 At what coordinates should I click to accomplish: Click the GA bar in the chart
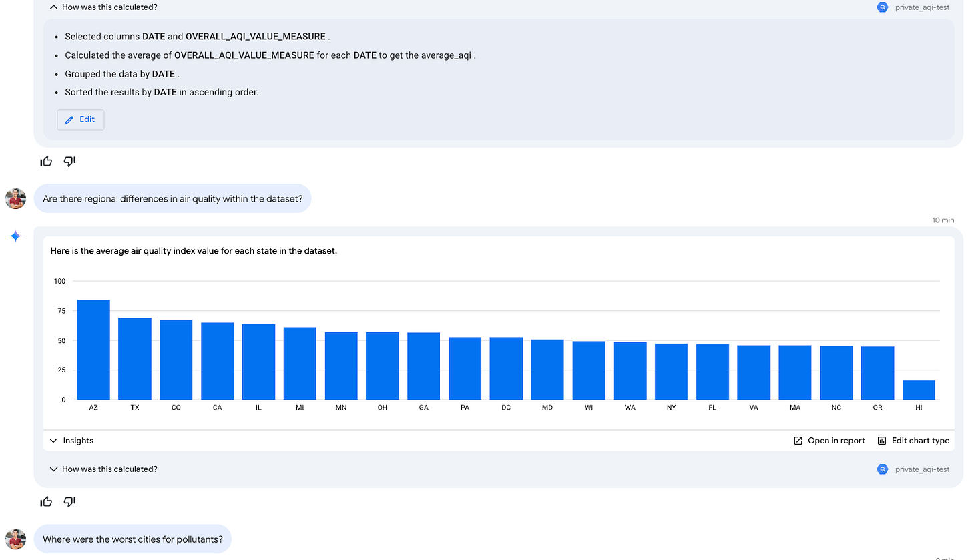click(424, 366)
